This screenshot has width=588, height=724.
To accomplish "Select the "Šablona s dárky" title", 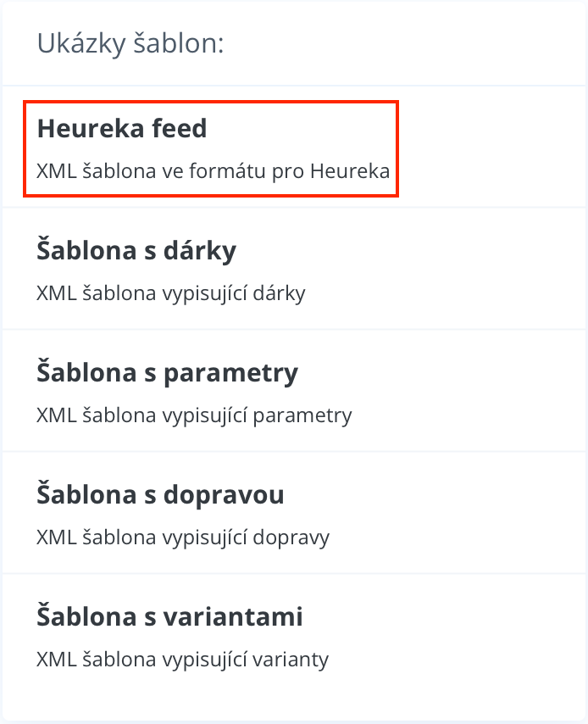I will coord(136,251).
